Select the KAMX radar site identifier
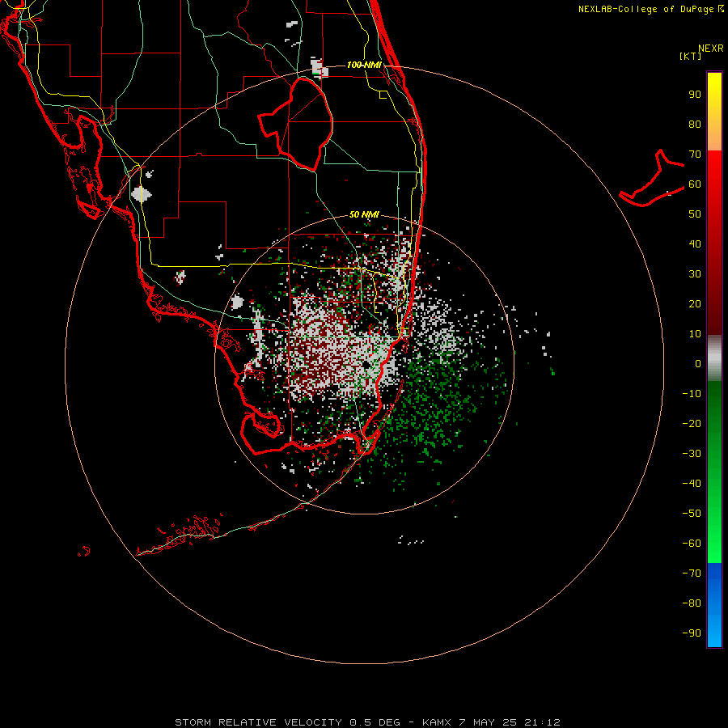This screenshot has height=728, width=728. click(x=437, y=722)
